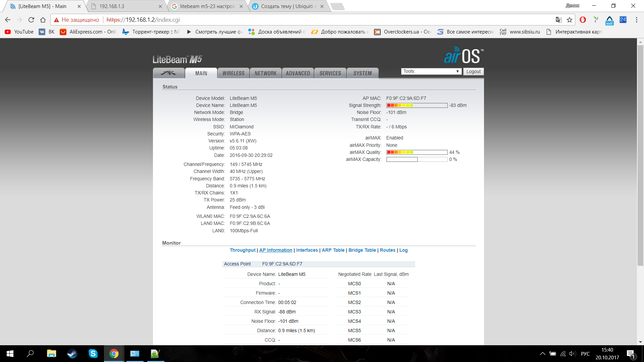Viewport: 644px width, 362px height.
Task: Open the Log link
Action: pyautogui.click(x=404, y=250)
